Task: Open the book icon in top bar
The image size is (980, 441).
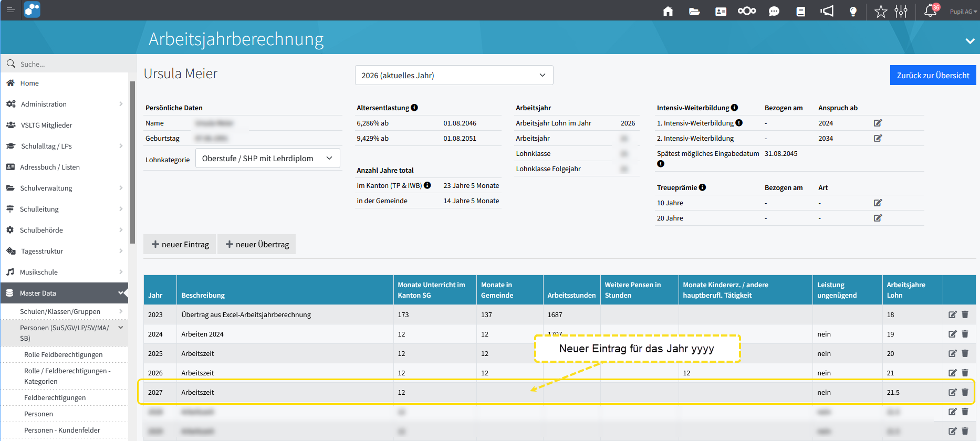Action: (800, 11)
